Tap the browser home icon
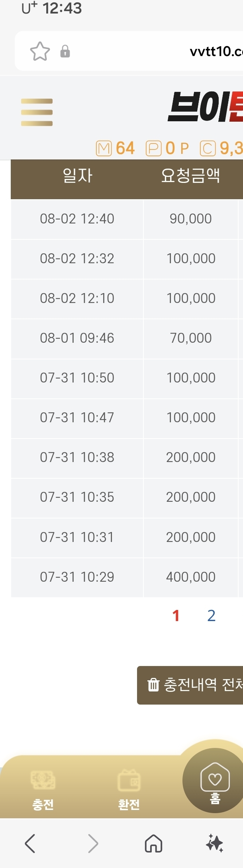 coord(153,843)
